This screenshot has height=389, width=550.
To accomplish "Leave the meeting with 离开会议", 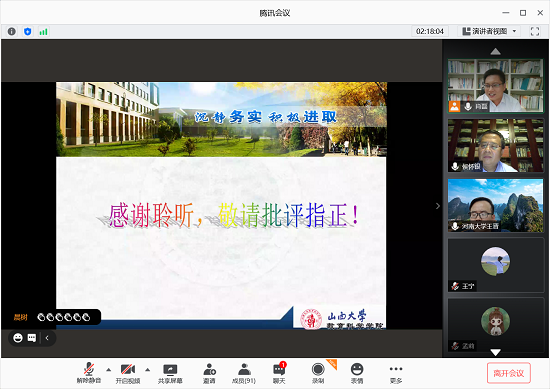I will (x=509, y=373).
